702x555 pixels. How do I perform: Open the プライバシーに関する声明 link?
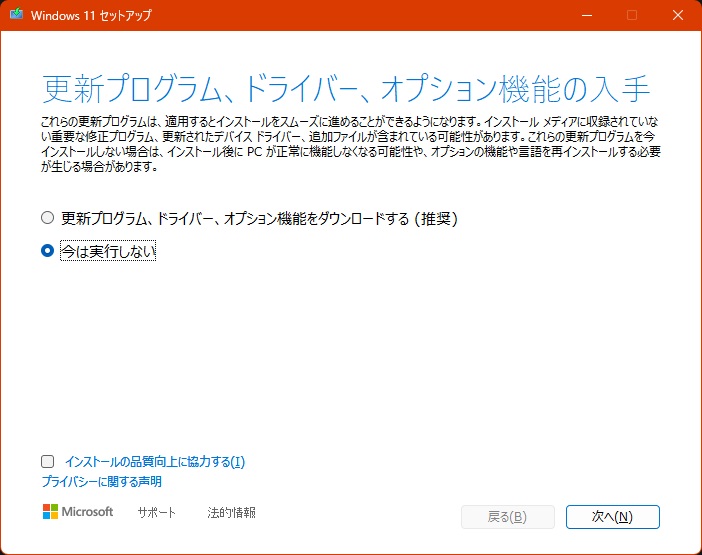click(101, 482)
